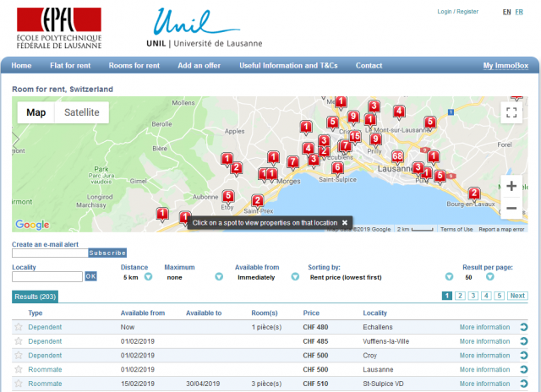Open the Distance dropdown
Image resolution: width=541 pixels, height=392 pixels.
[148, 276]
